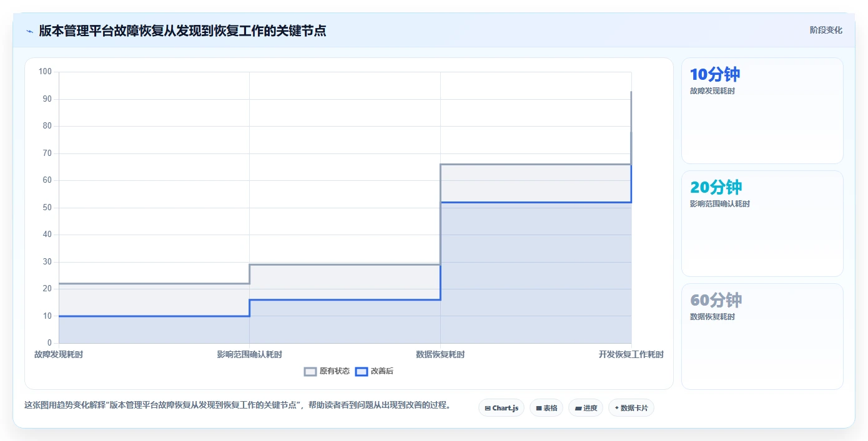
Task: Click the 10分钟 value text
Action: tap(715, 74)
